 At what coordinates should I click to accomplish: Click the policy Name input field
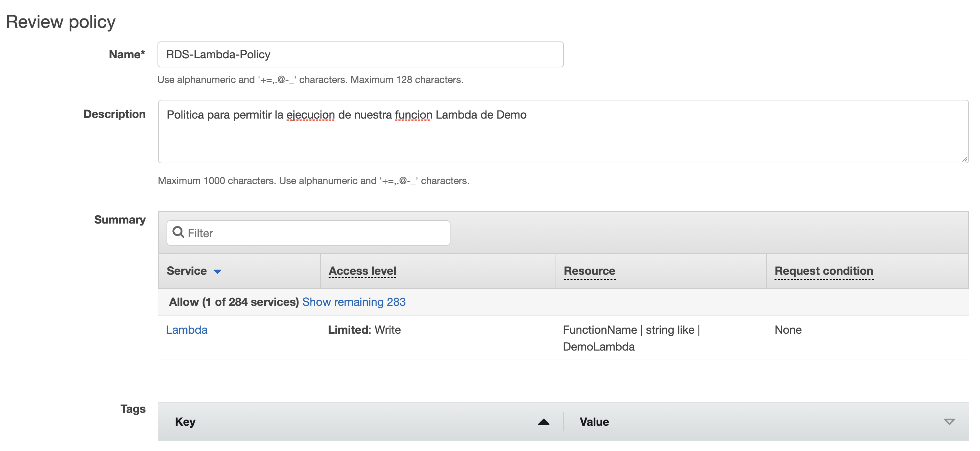click(x=360, y=55)
